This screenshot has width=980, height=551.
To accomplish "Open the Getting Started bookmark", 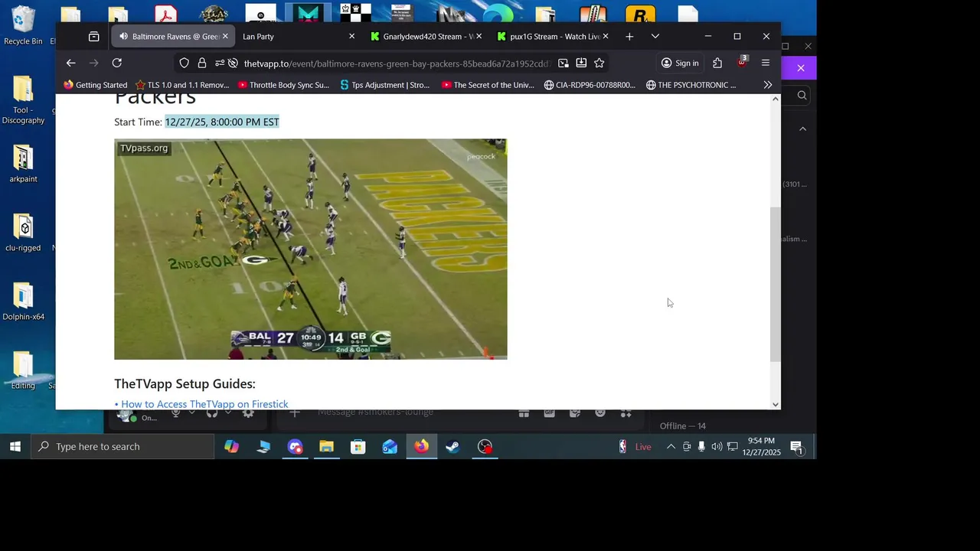I will pos(95,85).
